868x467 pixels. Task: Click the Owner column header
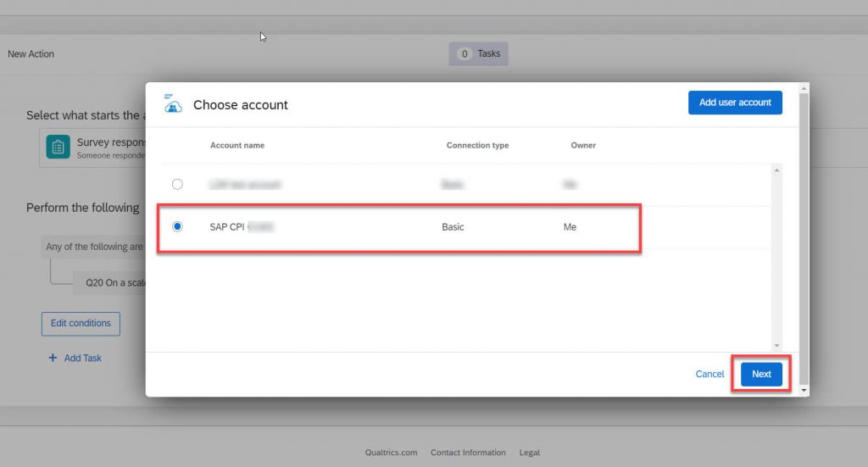pos(583,145)
